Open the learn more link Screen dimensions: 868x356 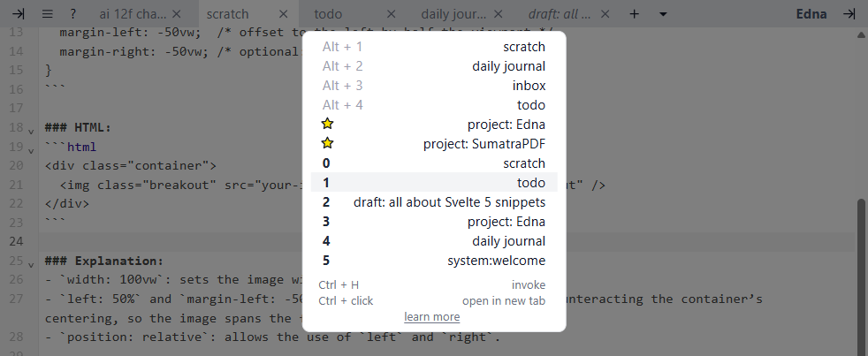431,317
